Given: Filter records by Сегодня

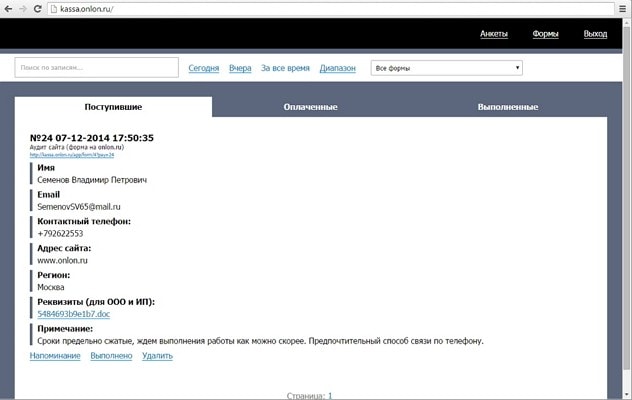Looking at the screenshot, I should pyautogui.click(x=204, y=68).
